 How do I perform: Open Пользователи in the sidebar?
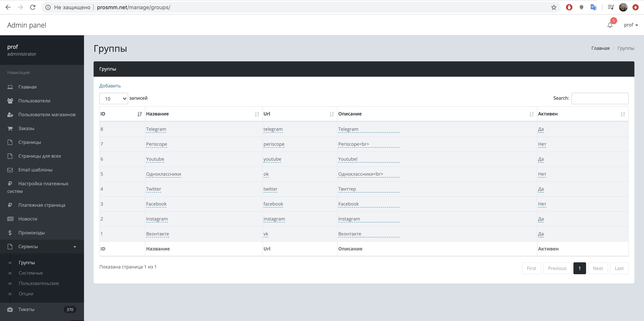(x=34, y=101)
